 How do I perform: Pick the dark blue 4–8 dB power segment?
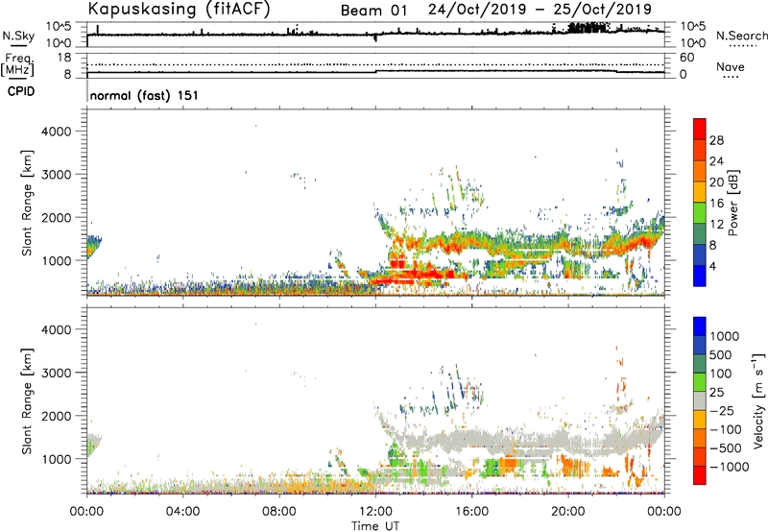(x=700, y=255)
